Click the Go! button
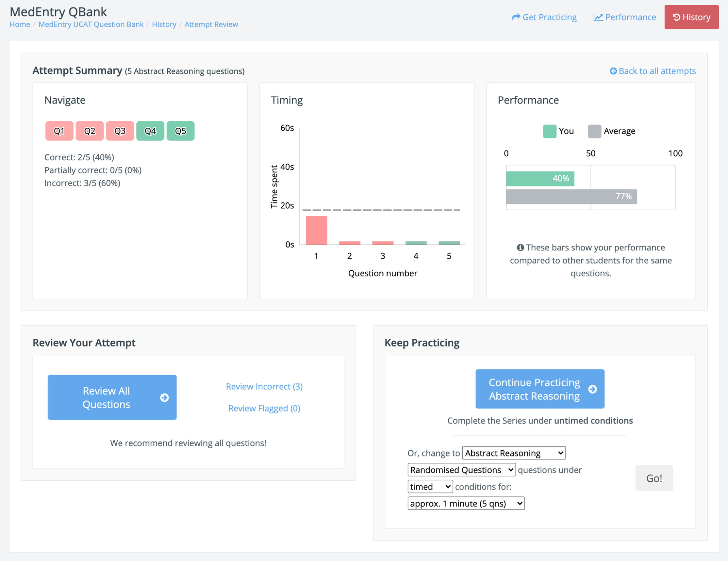Image resolution: width=728 pixels, height=561 pixels. [654, 478]
